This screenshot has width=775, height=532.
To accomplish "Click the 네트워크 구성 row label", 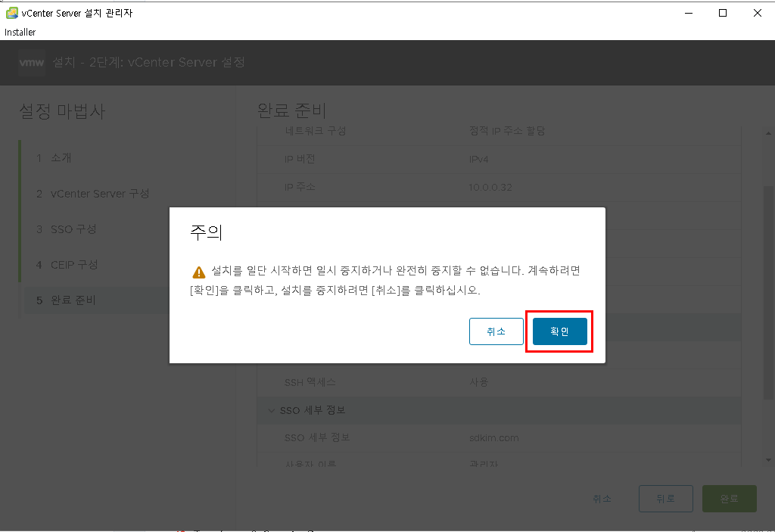I will click(x=316, y=131).
